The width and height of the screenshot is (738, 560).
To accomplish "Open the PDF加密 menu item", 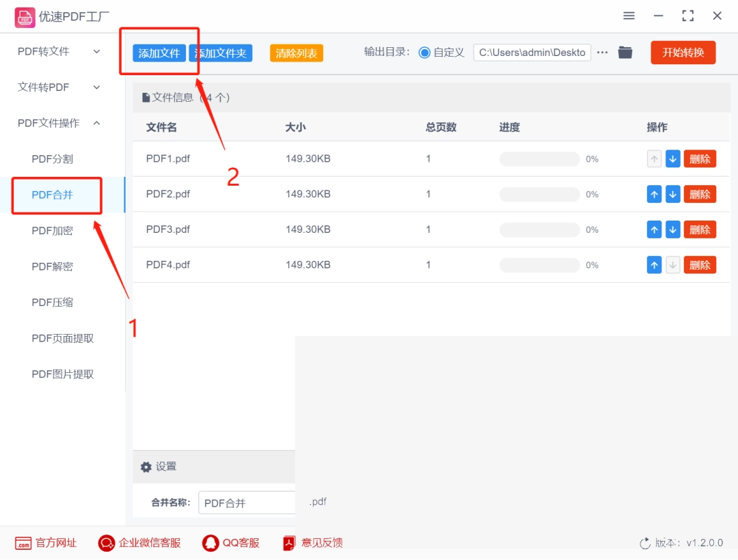I will pyautogui.click(x=52, y=231).
